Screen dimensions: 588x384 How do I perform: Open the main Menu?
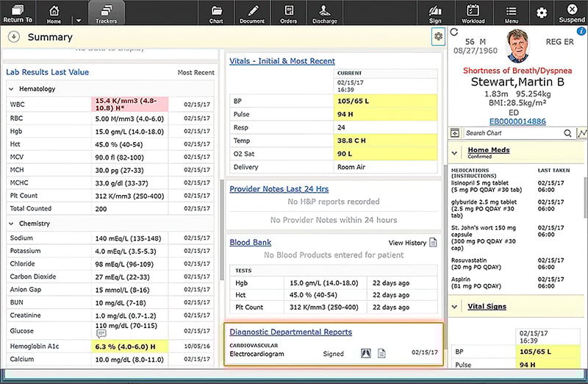point(511,13)
